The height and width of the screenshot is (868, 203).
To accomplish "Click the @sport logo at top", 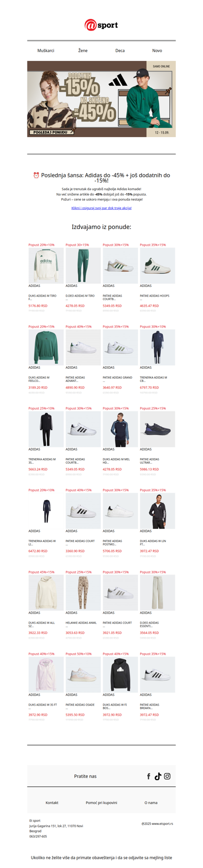I will pyautogui.click(x=101, y=25).
